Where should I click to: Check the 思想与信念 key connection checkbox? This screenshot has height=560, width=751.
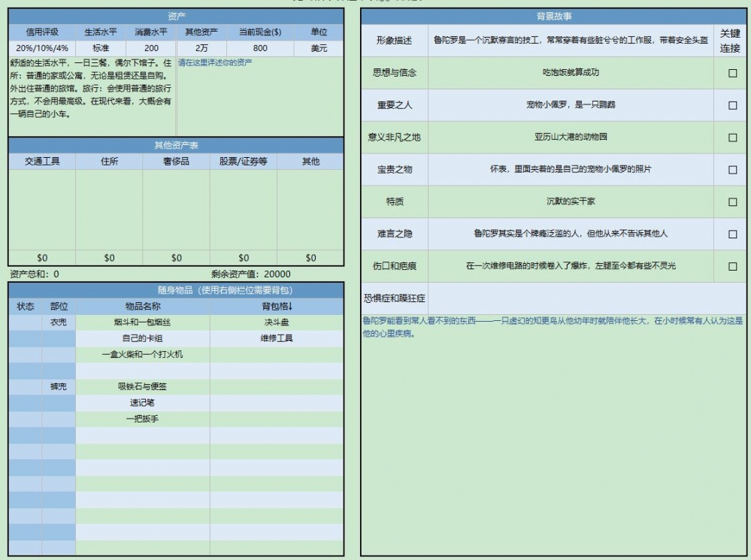pyautogui.click(x=732, y=73)
